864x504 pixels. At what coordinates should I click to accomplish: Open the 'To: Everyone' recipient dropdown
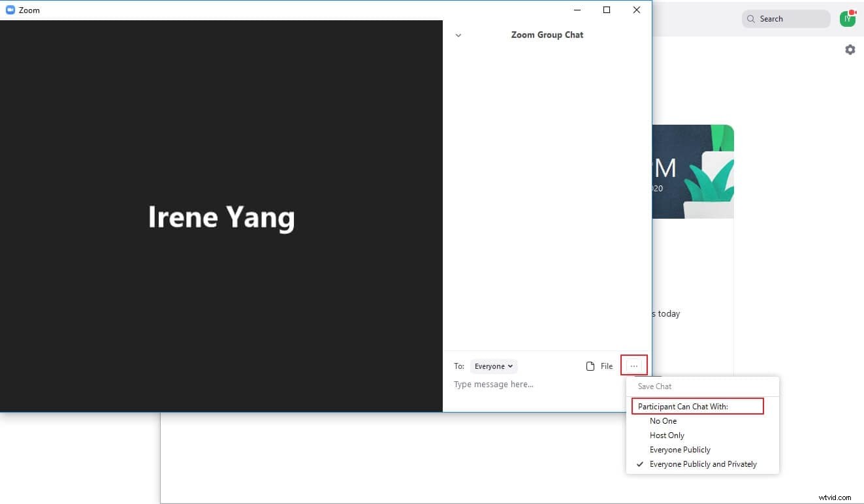point(494,366)
